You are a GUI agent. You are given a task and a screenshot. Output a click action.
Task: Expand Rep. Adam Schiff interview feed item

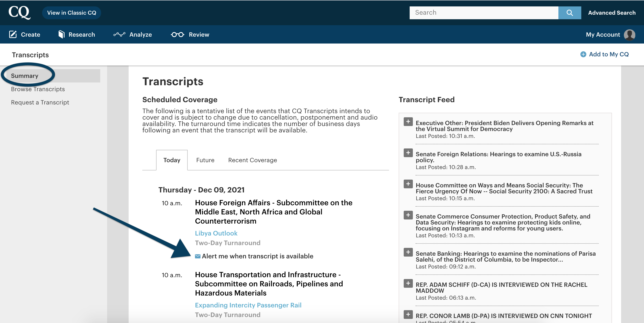point(408,283)
